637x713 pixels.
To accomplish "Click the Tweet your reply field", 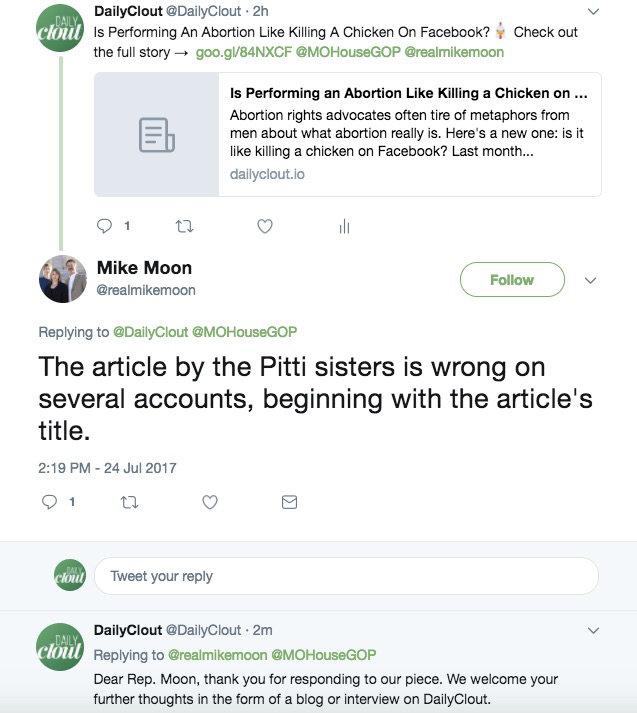I will pos(345,576).
